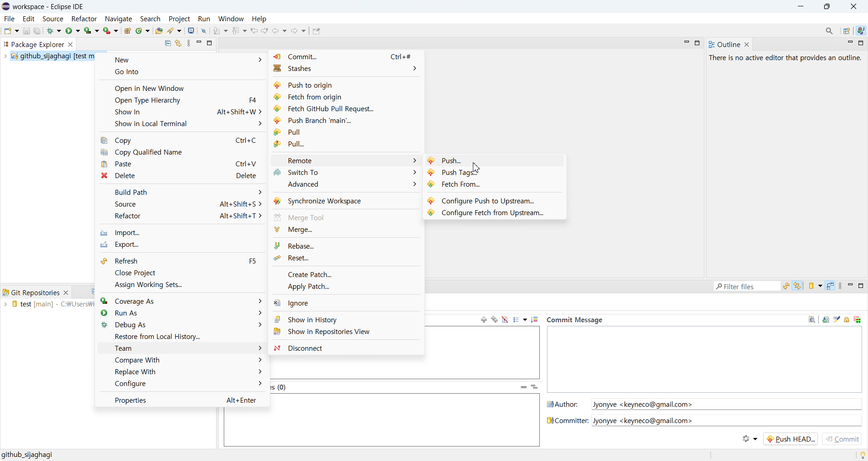Click the tip of the day lightbulb icon

[863, 455]
